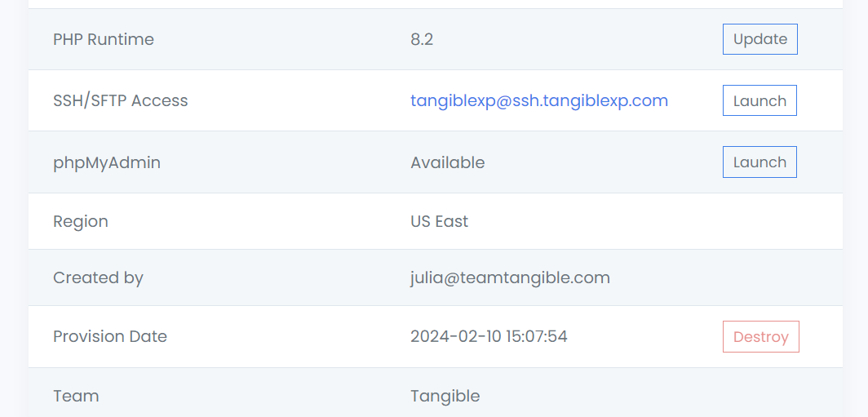Click the julia@teamtangible.com email text
Image resolution: width=868 pixels, height=417 pixels.
[x=510, y=277]
